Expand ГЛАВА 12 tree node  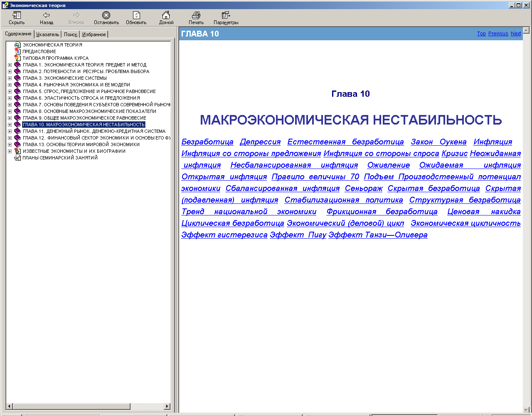(x=10, y=138)
